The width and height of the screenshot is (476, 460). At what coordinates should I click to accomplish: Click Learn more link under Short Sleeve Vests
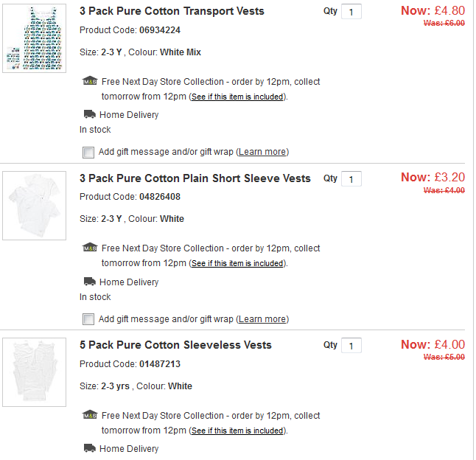click(262, 319)
